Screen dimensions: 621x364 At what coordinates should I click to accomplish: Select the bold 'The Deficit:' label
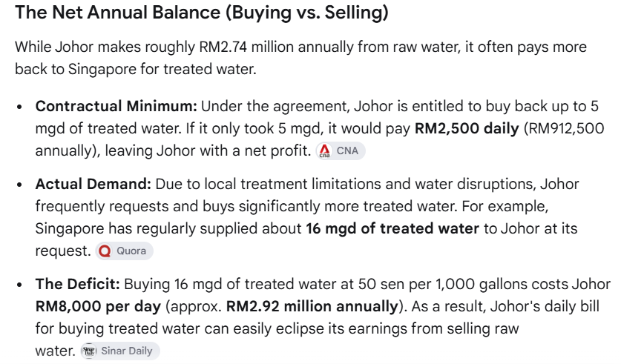pyautogui.click(x=78, y=284)
